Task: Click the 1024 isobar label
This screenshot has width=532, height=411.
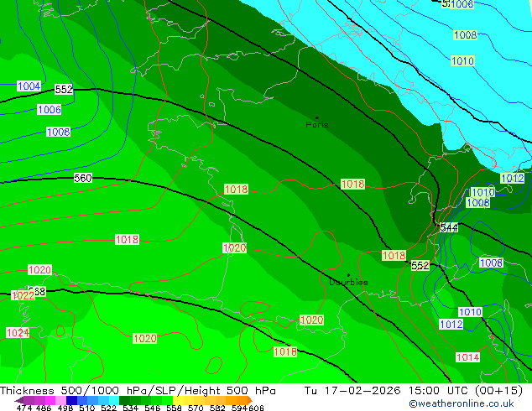Action: [x=18, y=333]
